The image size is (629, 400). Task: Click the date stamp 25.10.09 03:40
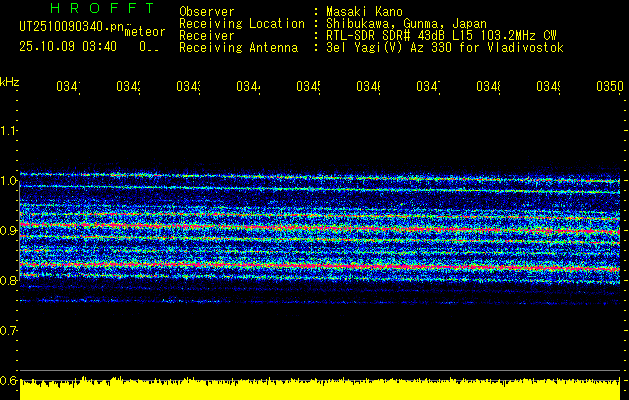[x=68, y=46]
